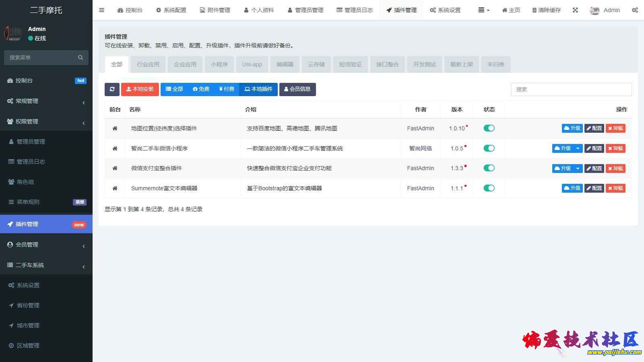Turn off 智尚二手车微信小程序 status switch
Screen dimensions: 644x362
coord(489,148)
